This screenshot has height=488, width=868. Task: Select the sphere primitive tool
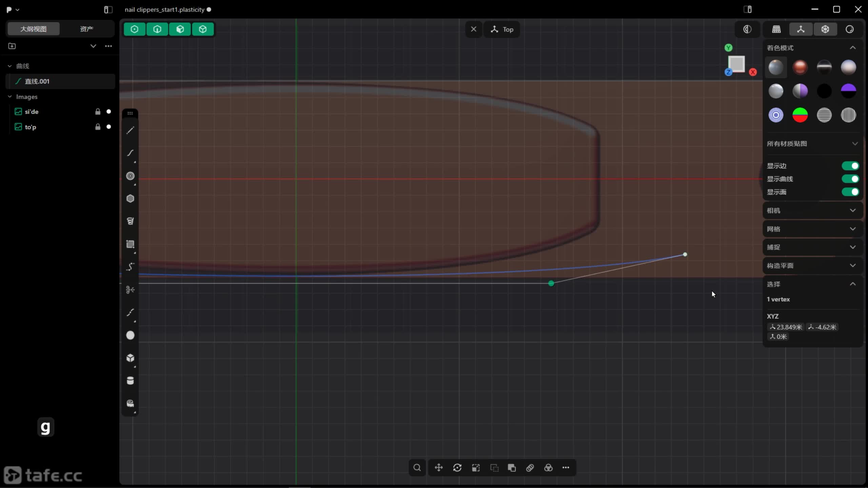click(x=130, y=335)
